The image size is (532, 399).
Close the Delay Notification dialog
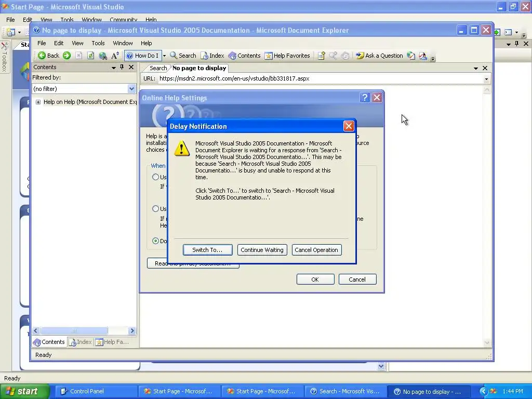pos(349,126)
